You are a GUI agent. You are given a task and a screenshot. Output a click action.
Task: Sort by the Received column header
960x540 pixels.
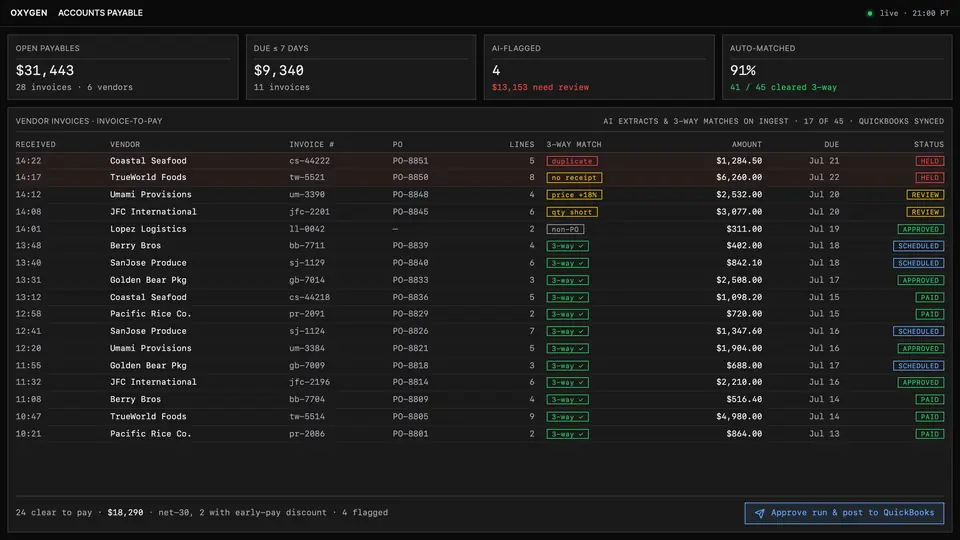tap(36, 144)
